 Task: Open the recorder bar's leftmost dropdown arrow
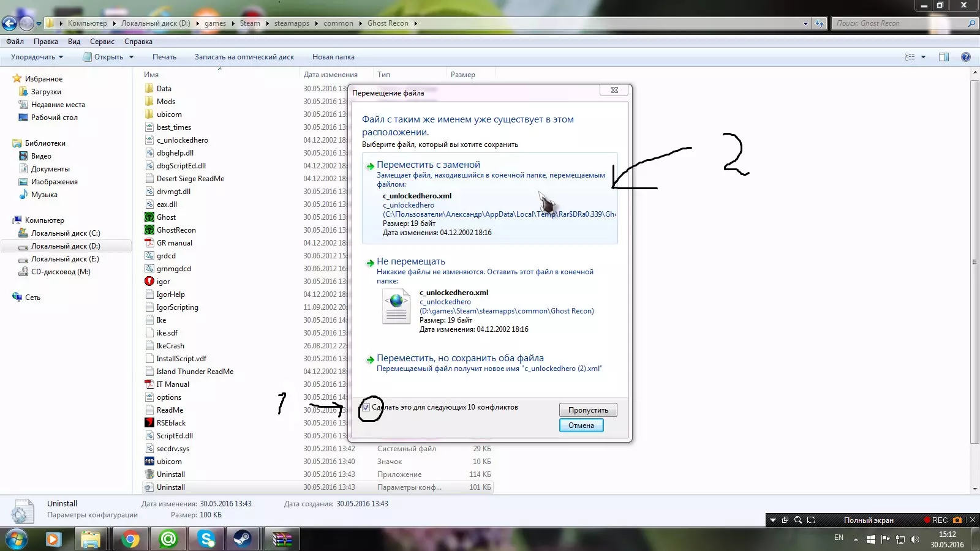[773, 520]
